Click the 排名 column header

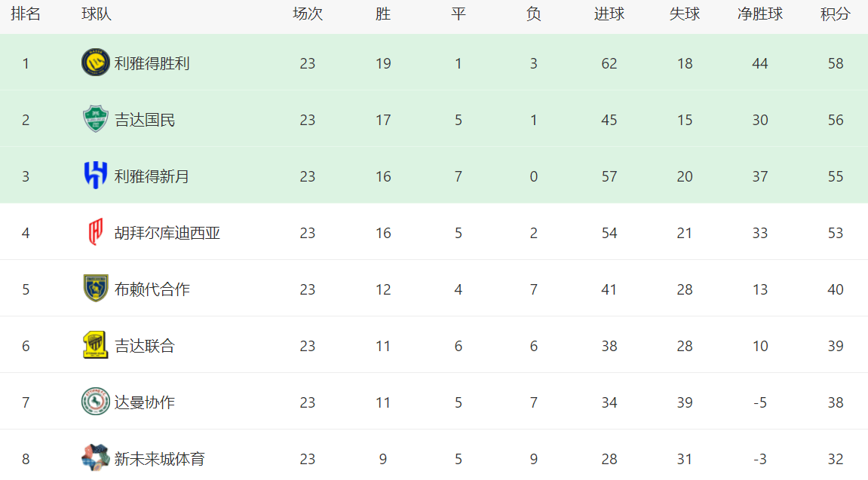[x=26, y=14]
